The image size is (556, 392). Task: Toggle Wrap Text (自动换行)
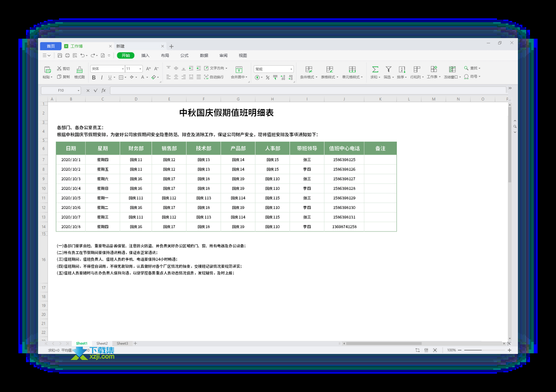[x=214, y=77]
